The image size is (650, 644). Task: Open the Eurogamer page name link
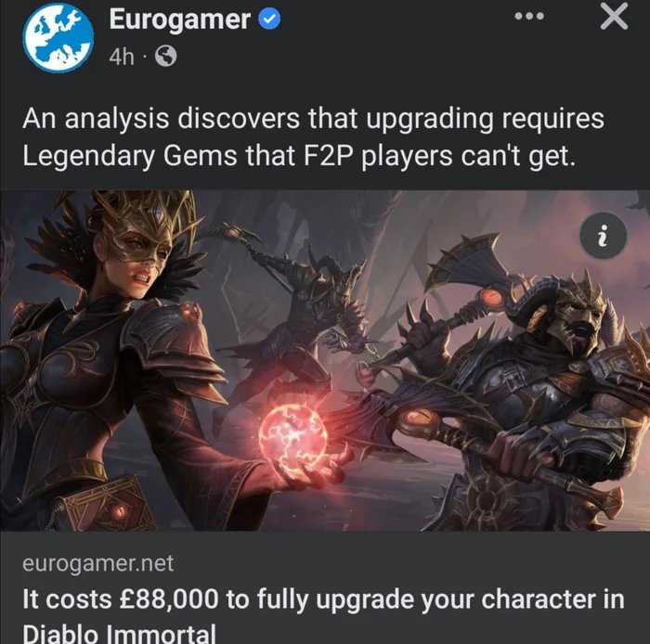(179, 19)
